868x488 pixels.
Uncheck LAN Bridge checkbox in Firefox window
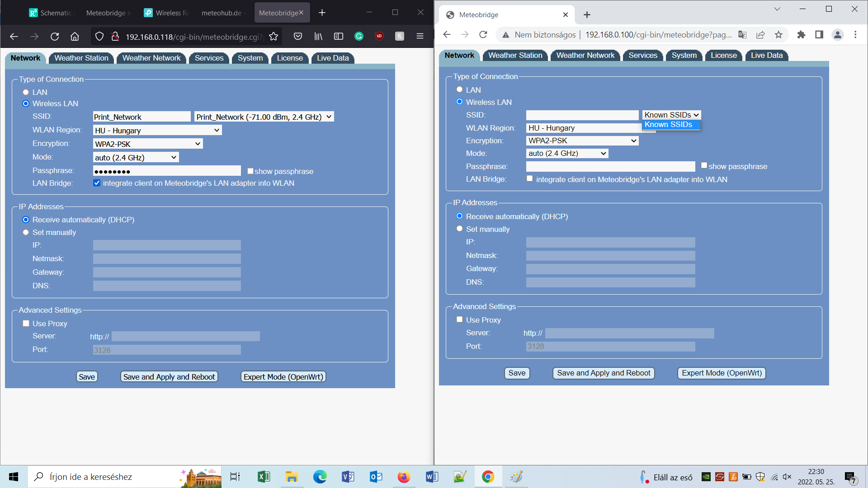(97, 183)
